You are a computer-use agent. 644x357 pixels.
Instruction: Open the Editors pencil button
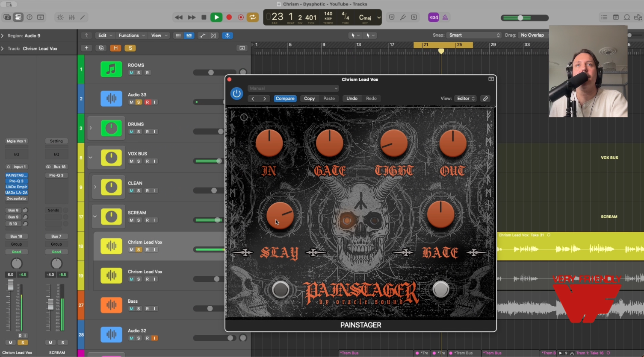(x=83, y=18)
